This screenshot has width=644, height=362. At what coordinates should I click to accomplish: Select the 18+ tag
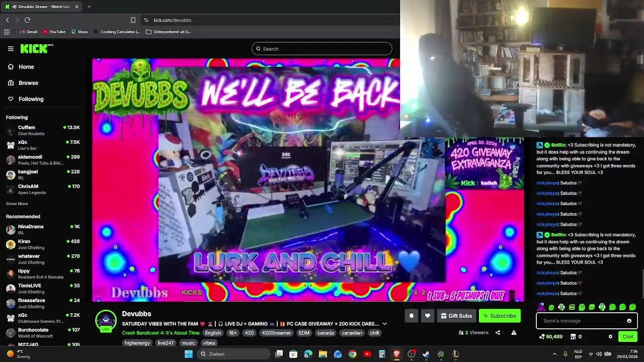[x=233, y=333]
